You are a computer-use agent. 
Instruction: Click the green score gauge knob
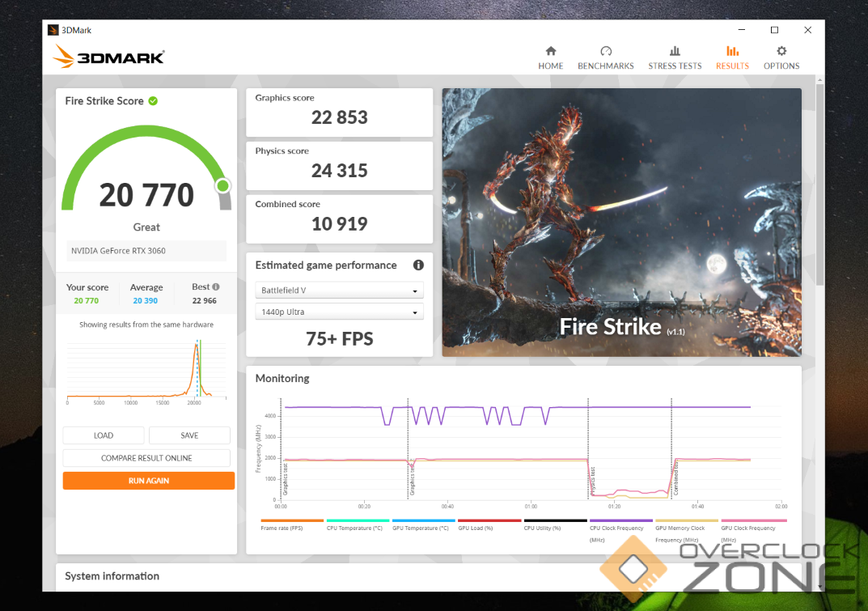coord(223,185)
